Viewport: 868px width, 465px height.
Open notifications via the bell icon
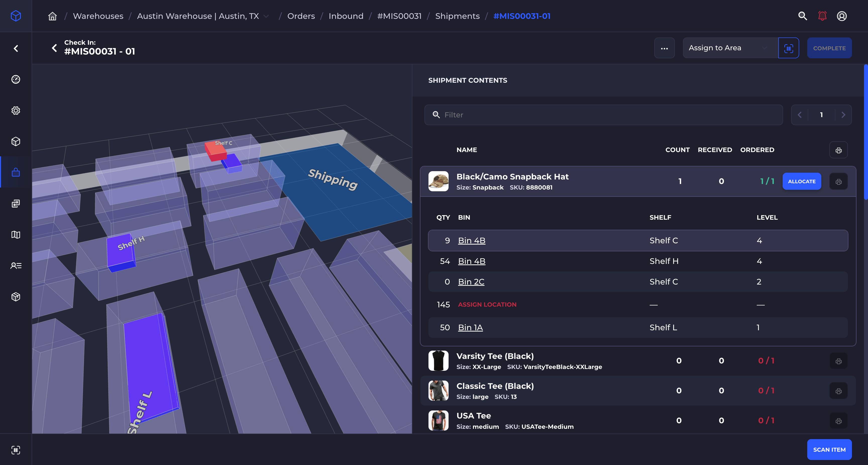822,16
